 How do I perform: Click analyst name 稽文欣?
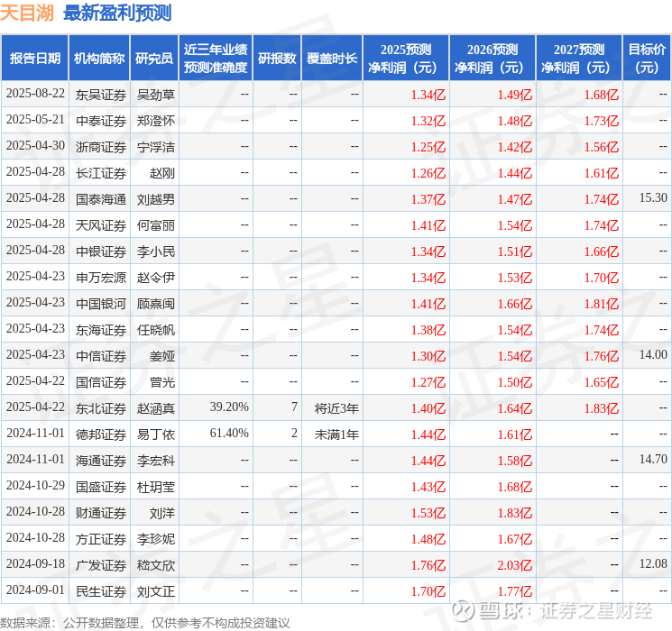pyautogui.click(x=155, y=565)
